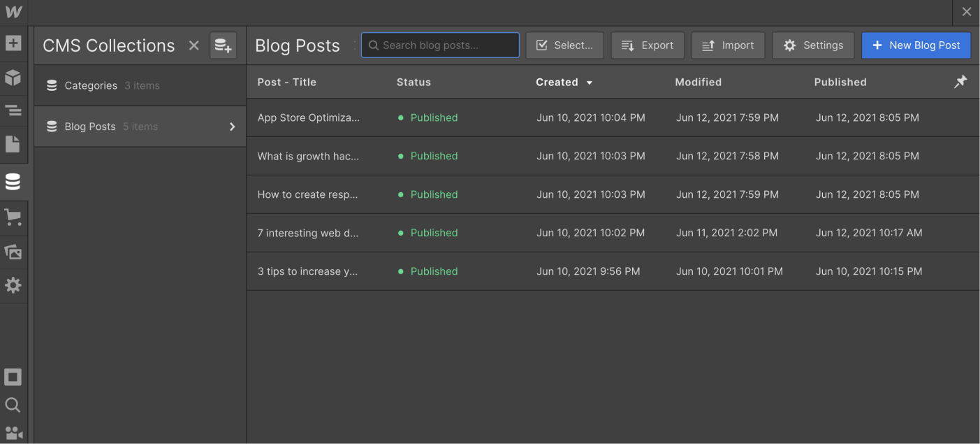The width and height of the screenshot is (980, 444).
Task: Open the video tutorials camera icon
Action: click(x=13, y=433)
